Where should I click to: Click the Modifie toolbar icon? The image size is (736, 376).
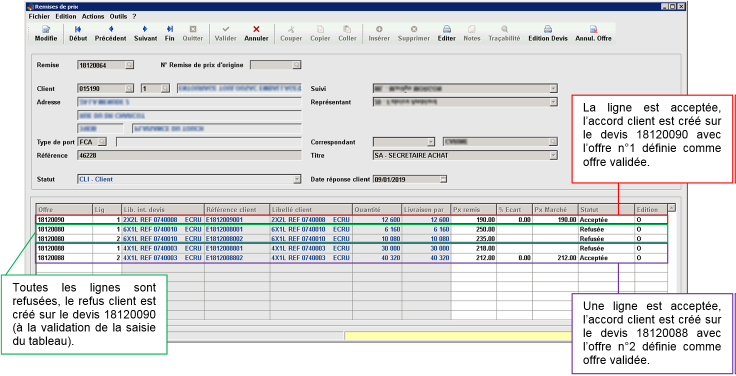[46, 33]
